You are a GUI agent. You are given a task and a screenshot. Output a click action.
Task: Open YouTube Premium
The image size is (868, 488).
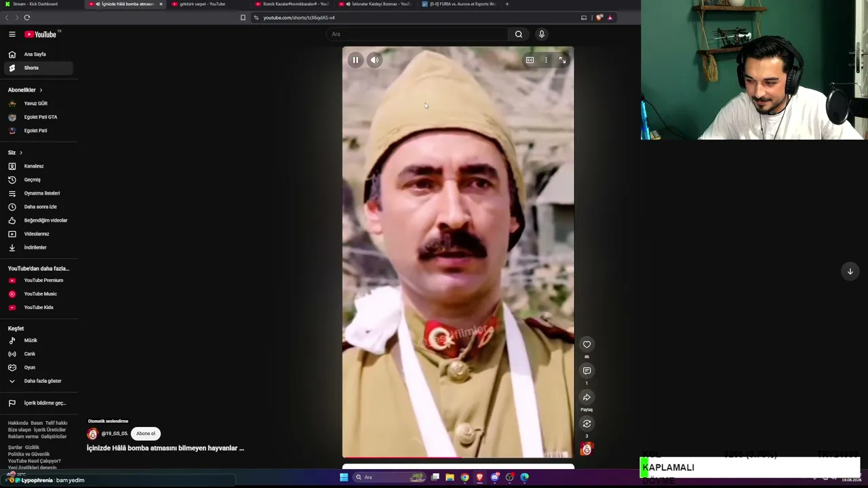(39, 281)
